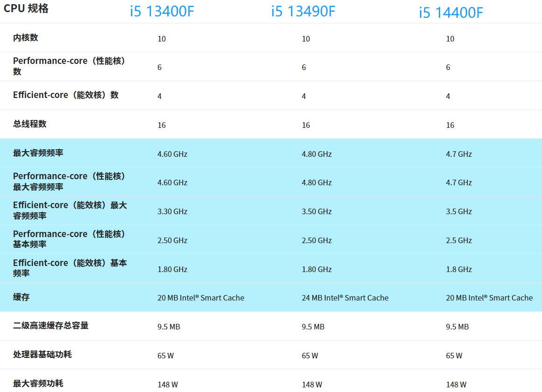Select 148 W value under i5 14400F

(x=456, y=385)
